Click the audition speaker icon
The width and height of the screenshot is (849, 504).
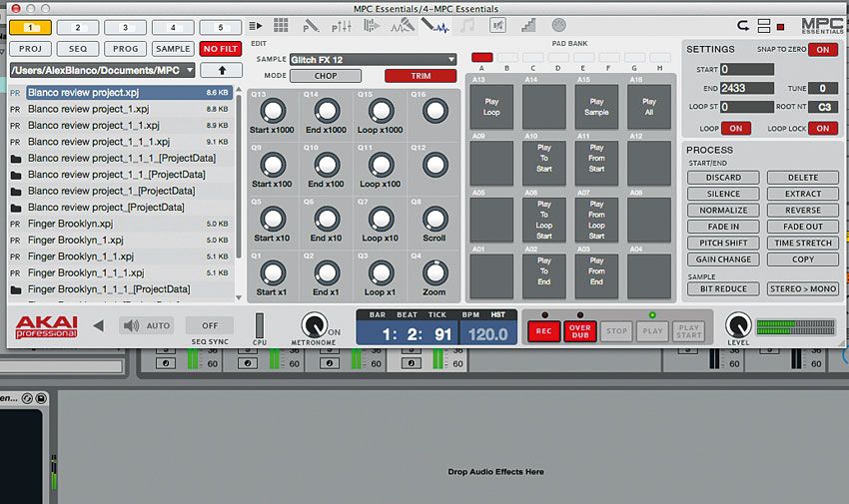coord(131,325)
